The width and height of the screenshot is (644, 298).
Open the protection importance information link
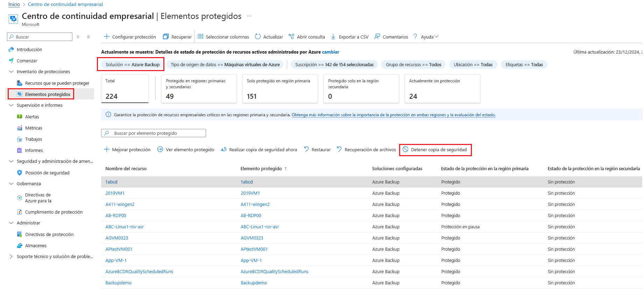(394, 115)
